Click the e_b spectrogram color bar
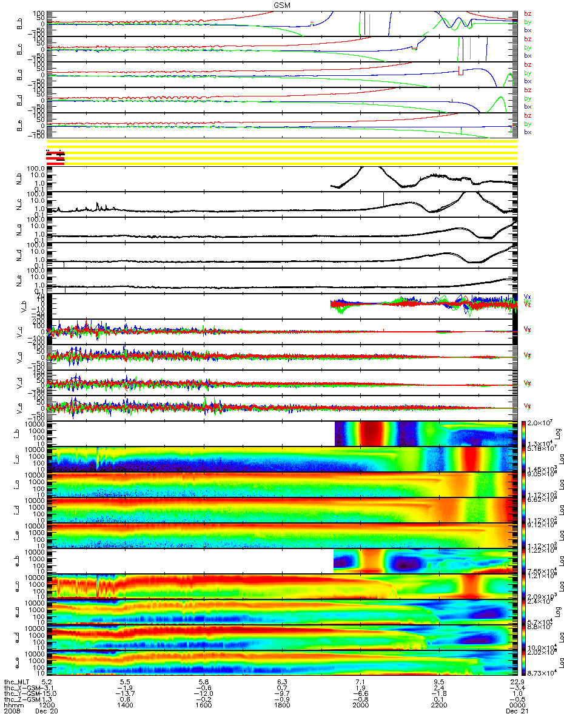The width and height of the screenshot is (564, 728). [524, 561]
